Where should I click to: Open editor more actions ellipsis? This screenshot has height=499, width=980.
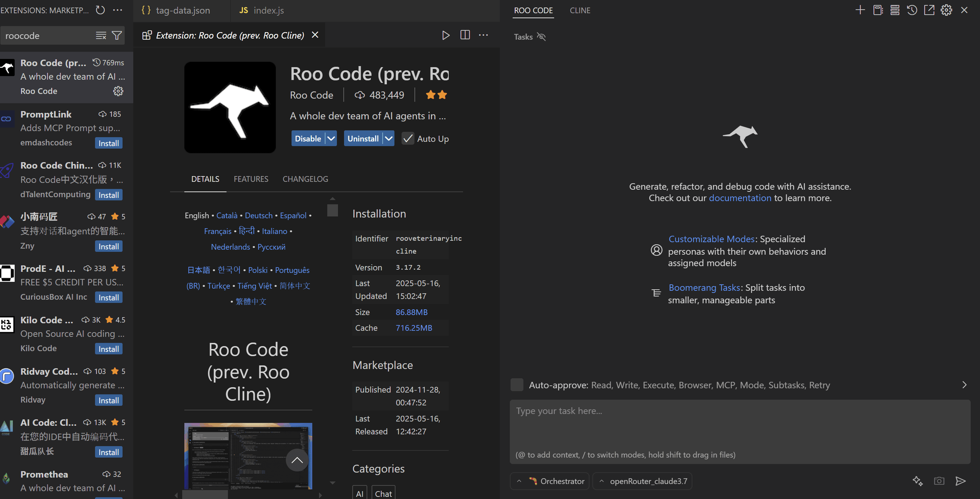click(483, 35)
